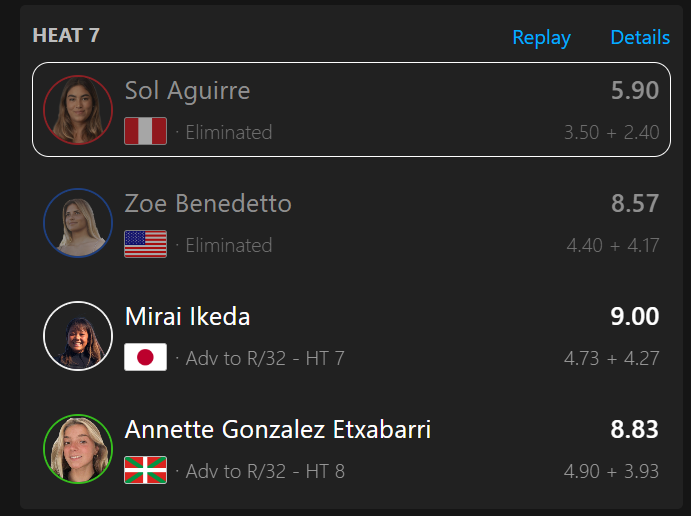
Task: Click Mirai Ikeda's profile photo
Action: 78,336
